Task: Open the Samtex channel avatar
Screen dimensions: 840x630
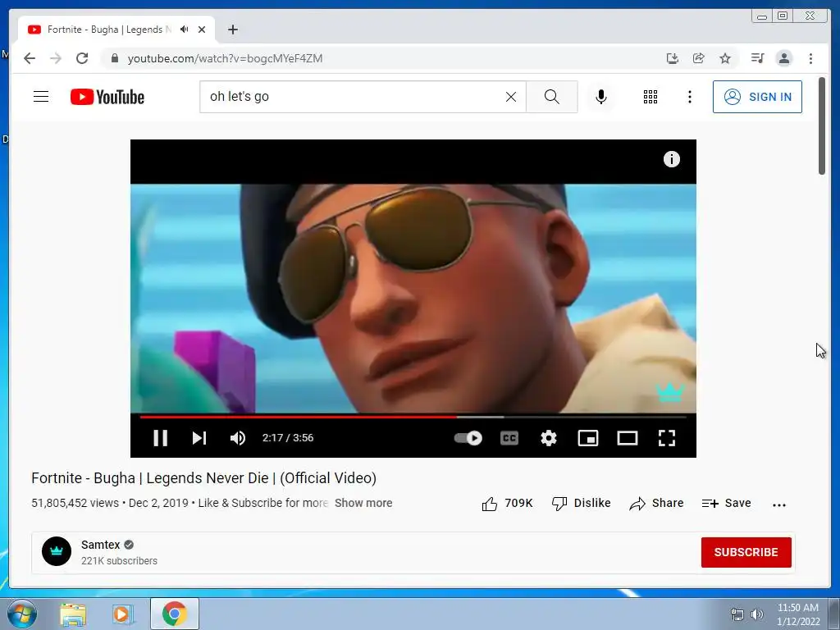Action: (x=57, y=551)
